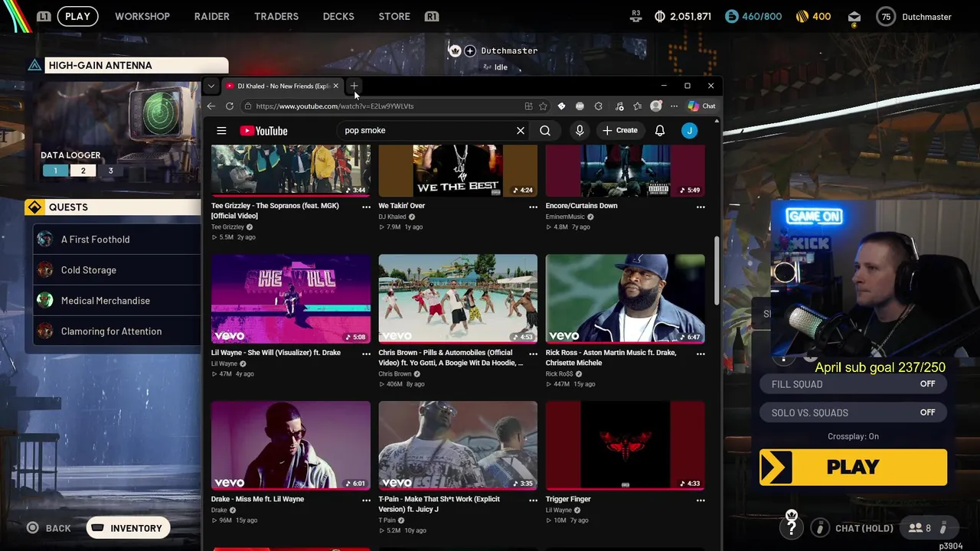The width and height of the screenshot is (980, 551).
Task: Click the 400 gold coins currency
Action: [813, 17]
